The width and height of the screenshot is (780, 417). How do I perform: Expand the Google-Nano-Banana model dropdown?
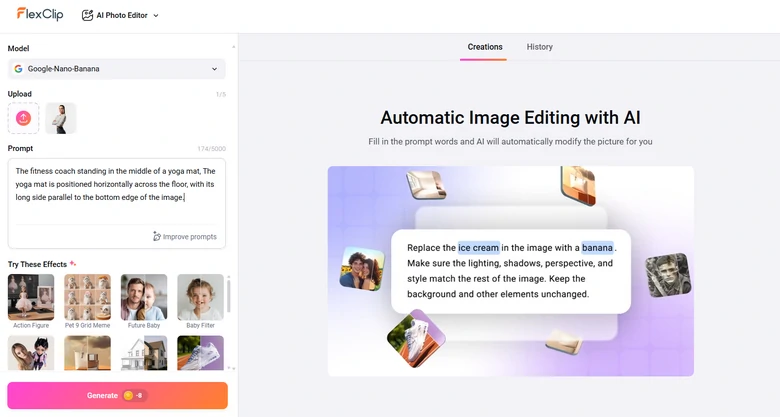coord(116,69)
